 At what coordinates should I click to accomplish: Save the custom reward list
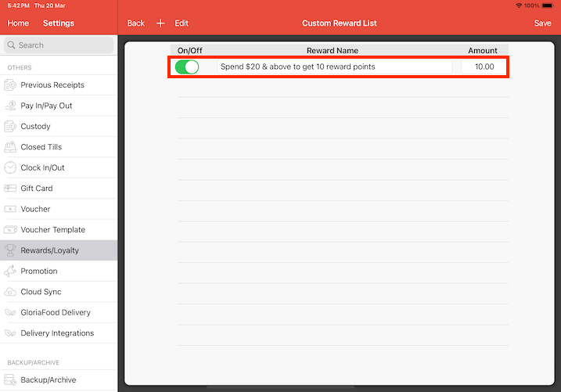tap(542, 23)
